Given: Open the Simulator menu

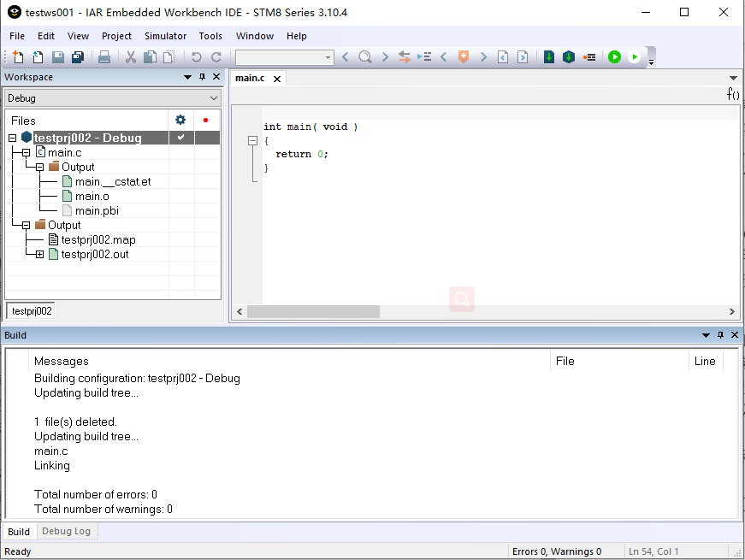Looking at the screenshot, I should point(165,36).
